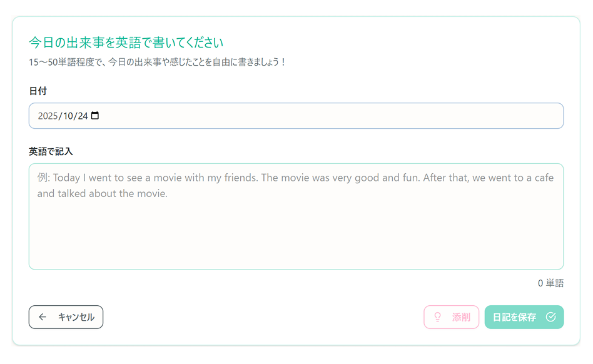Request correction with the 添削 button
Image resolution: width=593 pixels, height=364 pixels.
[452, 317]
